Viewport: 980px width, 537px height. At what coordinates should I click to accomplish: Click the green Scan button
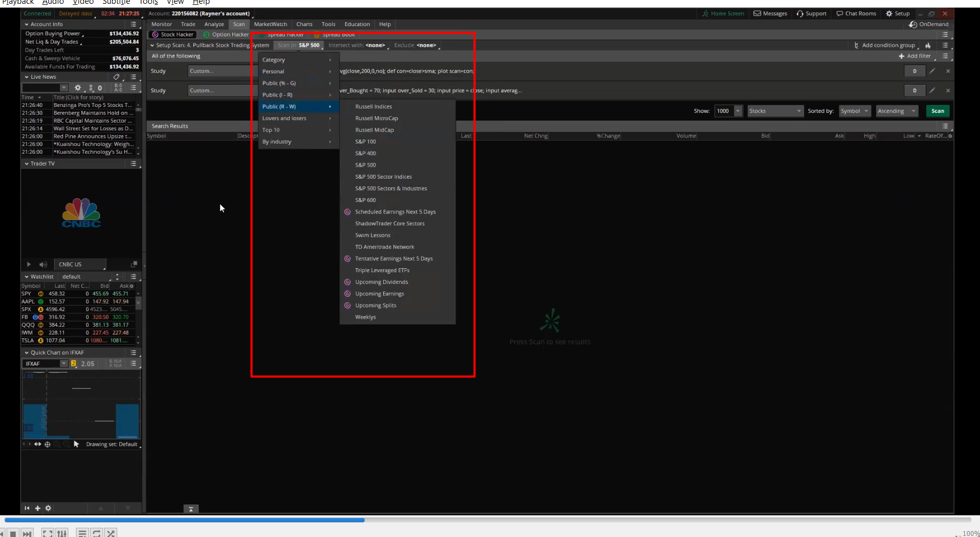(938, 111)
